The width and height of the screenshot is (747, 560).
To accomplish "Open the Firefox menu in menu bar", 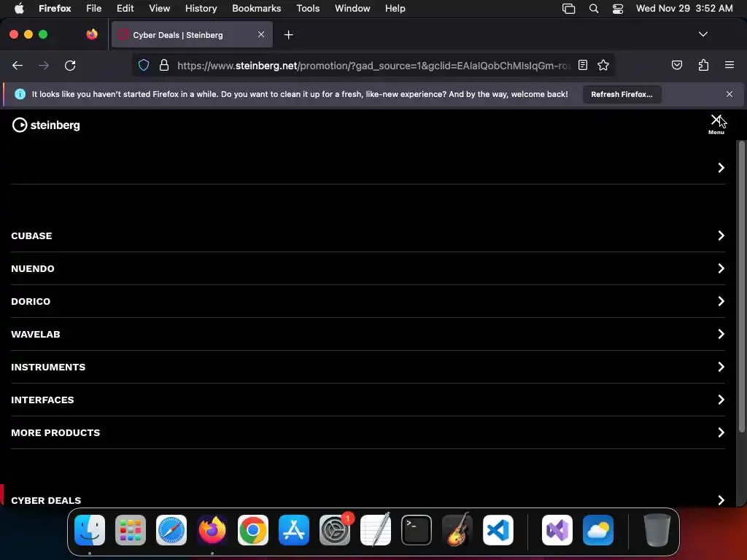I will point(55,8).
